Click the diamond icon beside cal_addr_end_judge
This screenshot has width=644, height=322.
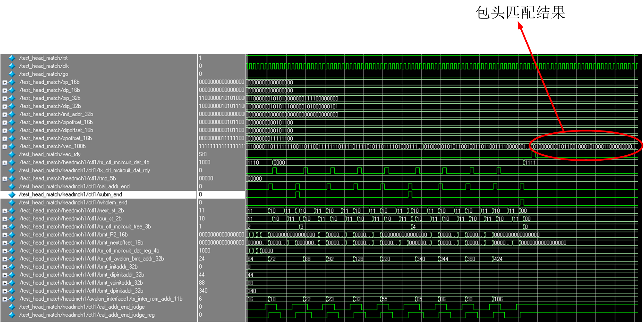coord(12,307)
